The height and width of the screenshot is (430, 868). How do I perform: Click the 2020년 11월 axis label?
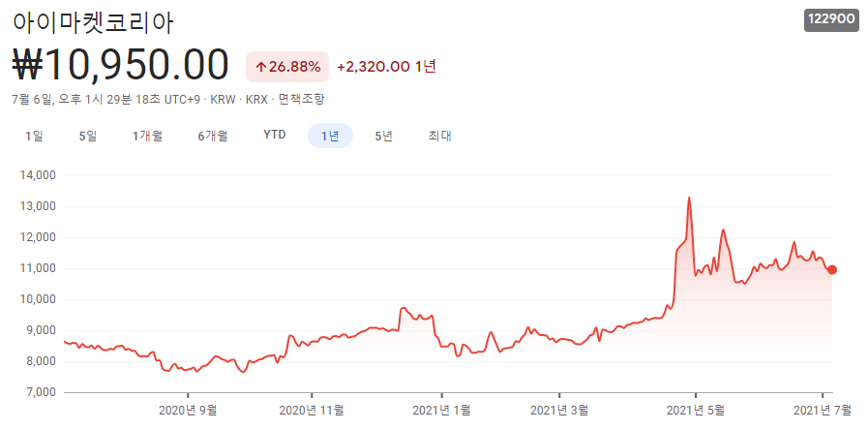[x=312, y=411]
